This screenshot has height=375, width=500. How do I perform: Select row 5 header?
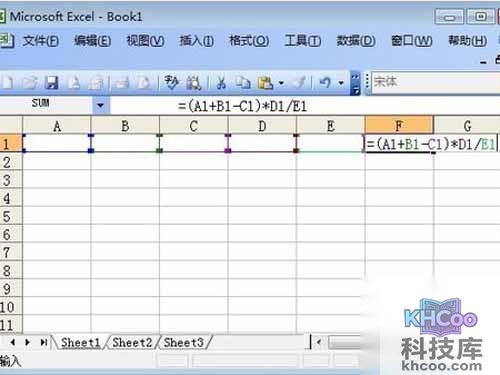(x=11, y=216)
